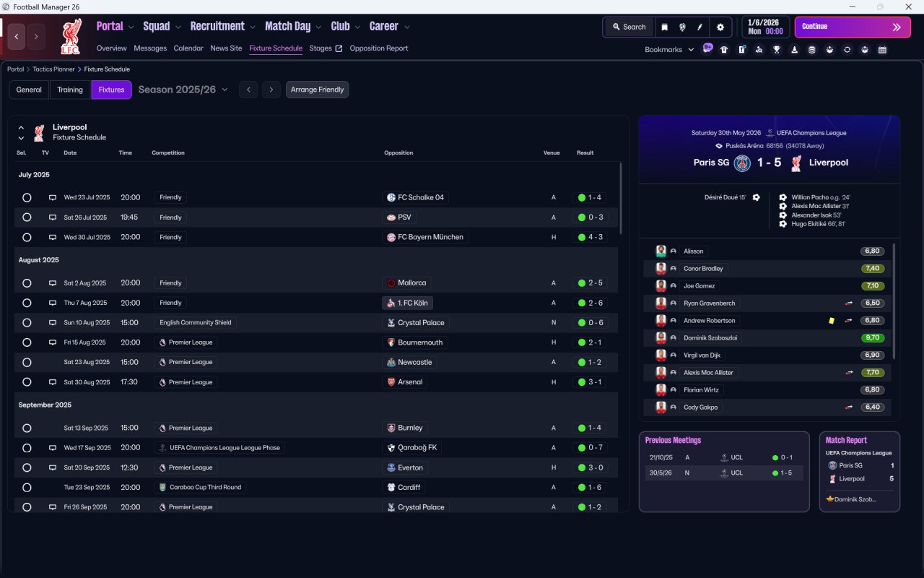The height and width of the screenshot is (578, 924).
Task: Click the pencil edit icon in the top bar
Action: [699, 27]
